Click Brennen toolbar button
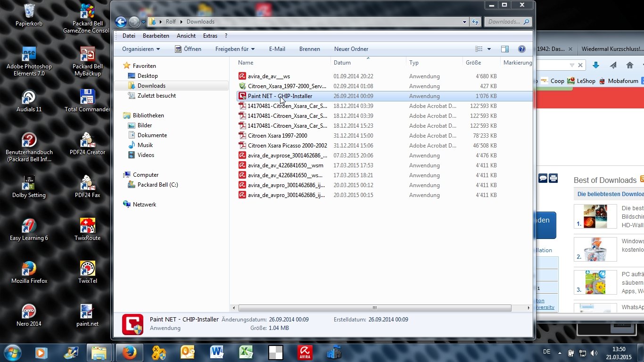 310,49
